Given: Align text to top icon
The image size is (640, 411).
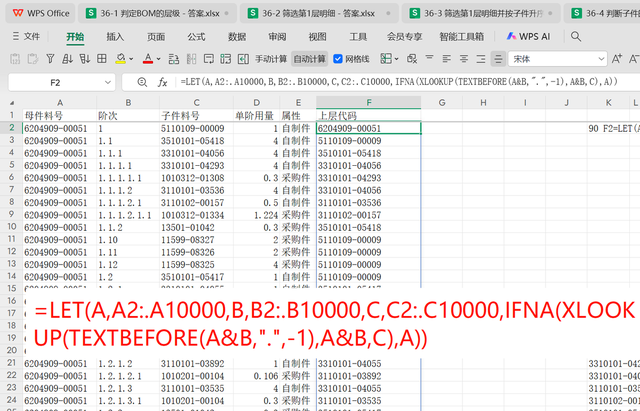Looking at the screenshot, I should pos(429,59).
